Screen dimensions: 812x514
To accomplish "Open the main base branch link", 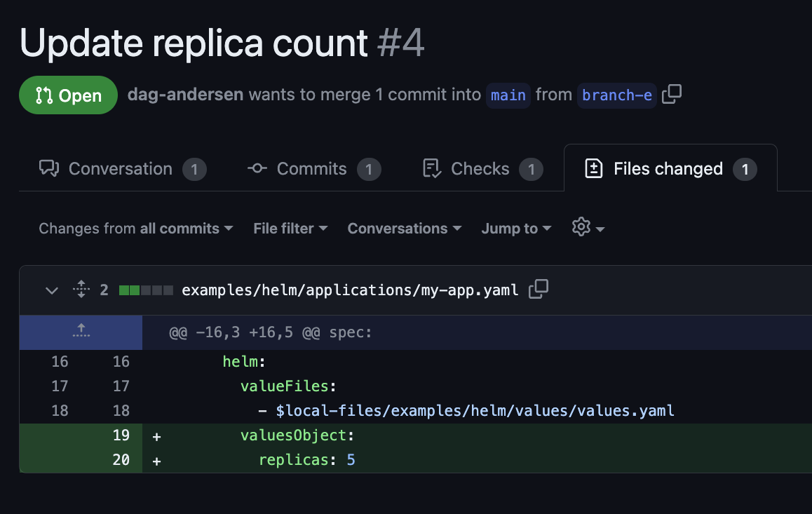I will click(x=508, y=95).
